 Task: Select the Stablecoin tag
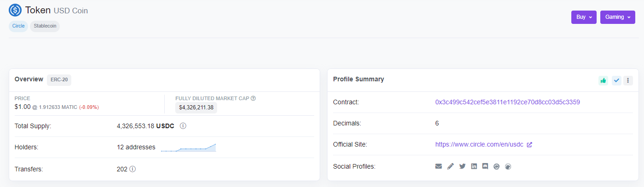[45, 26]
